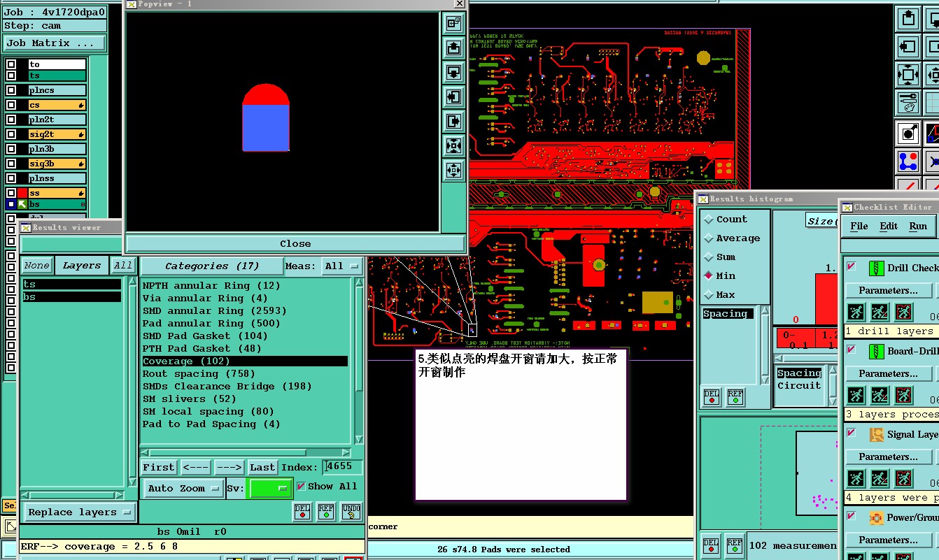Click the zoom-out arrows icon in Popview
The image size is (939, 560).
coord(453,170)
